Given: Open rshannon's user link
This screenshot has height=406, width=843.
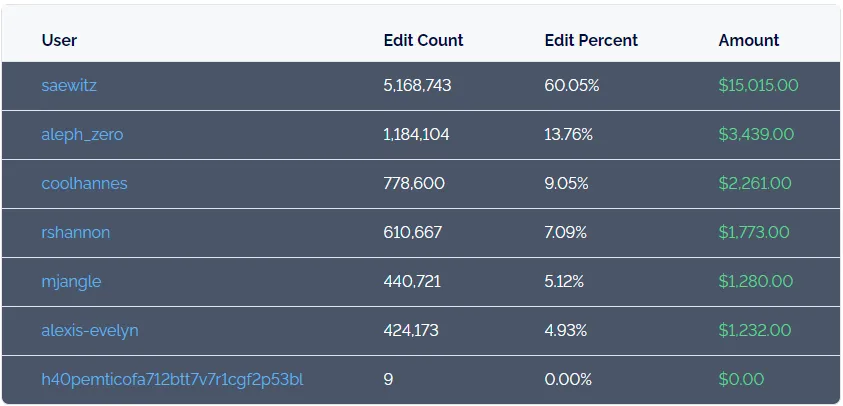Looking at the screenshot, I should click(x=76, y=232).
